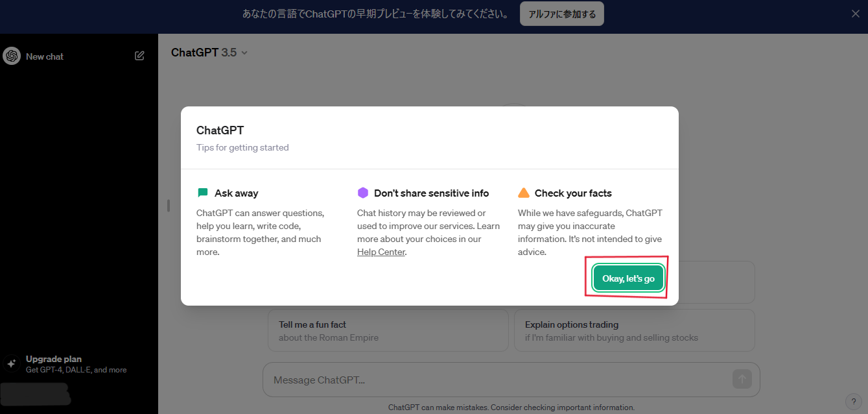Screen dimensions: 868x414
Task: Select "Tell me a fun fact" suggestion
Action: click(x=388, y=330)
